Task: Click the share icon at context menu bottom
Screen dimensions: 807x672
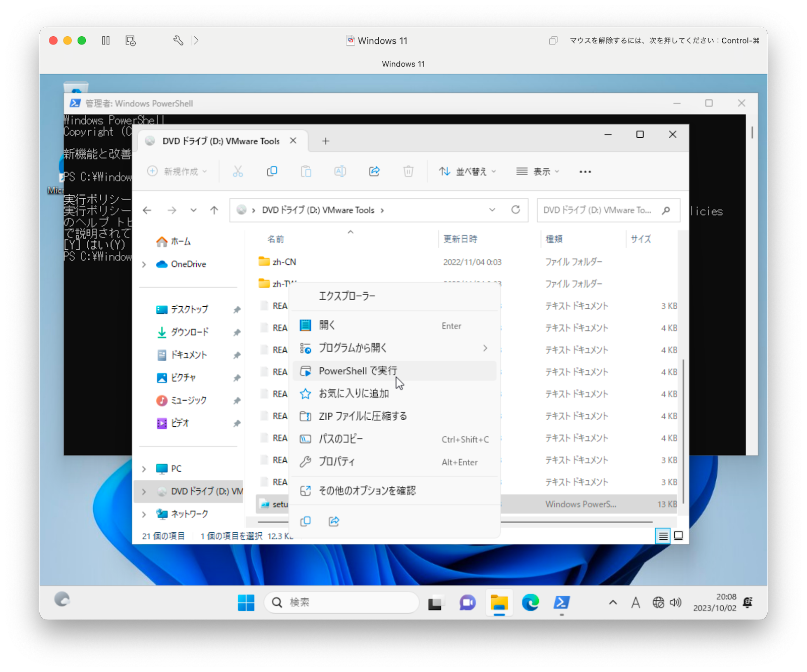Action: click(x=334, y=521)
